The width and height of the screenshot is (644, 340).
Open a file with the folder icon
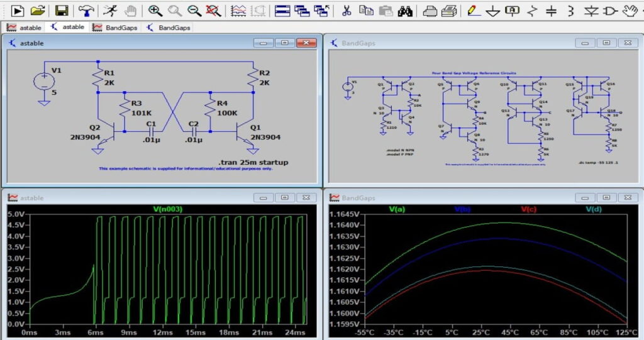point(37,11)
